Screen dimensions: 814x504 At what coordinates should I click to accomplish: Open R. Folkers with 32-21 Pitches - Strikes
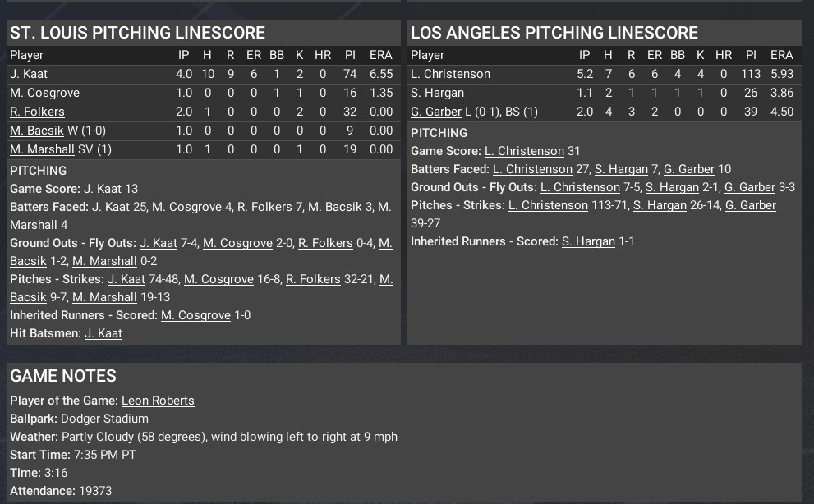click(313, 279)
